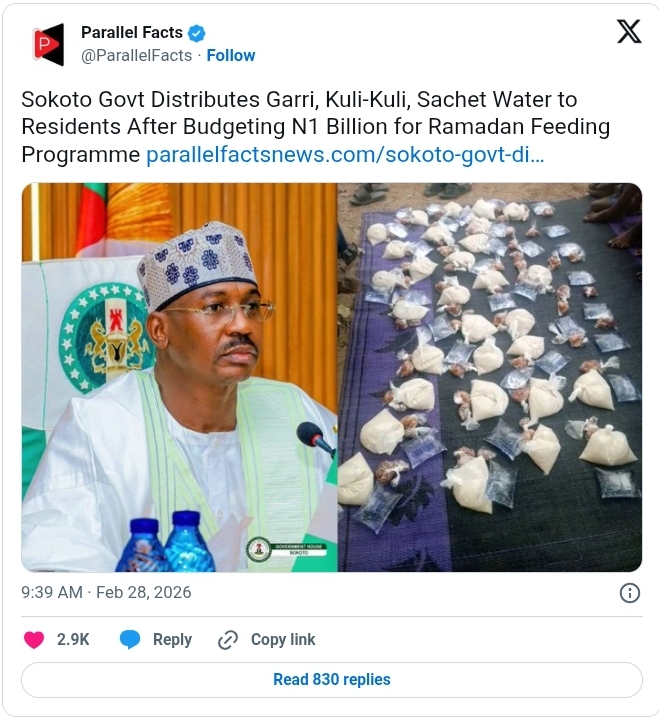The height and width of the screenshot is (717, 659).
Task: Open the X logo link
Action: point(629,33)
